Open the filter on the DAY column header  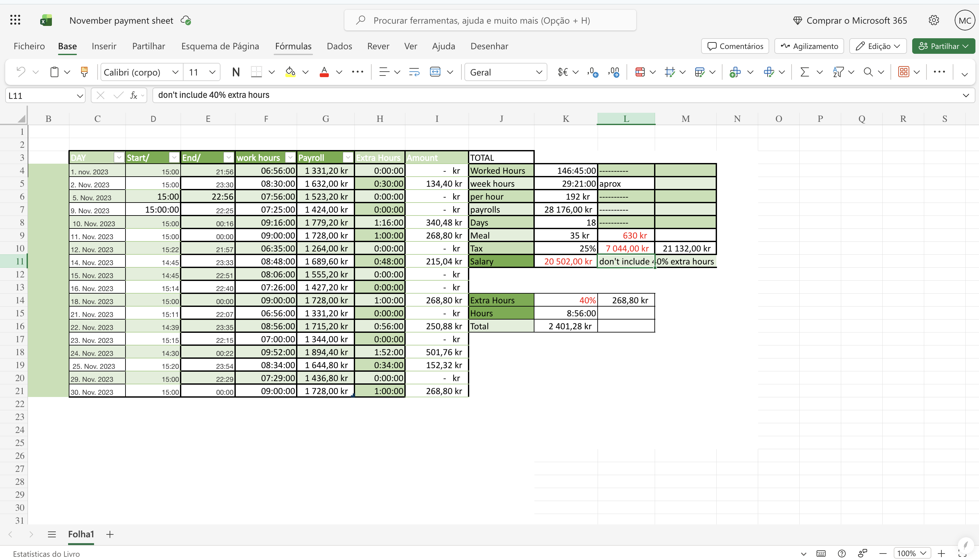point(119,157)
